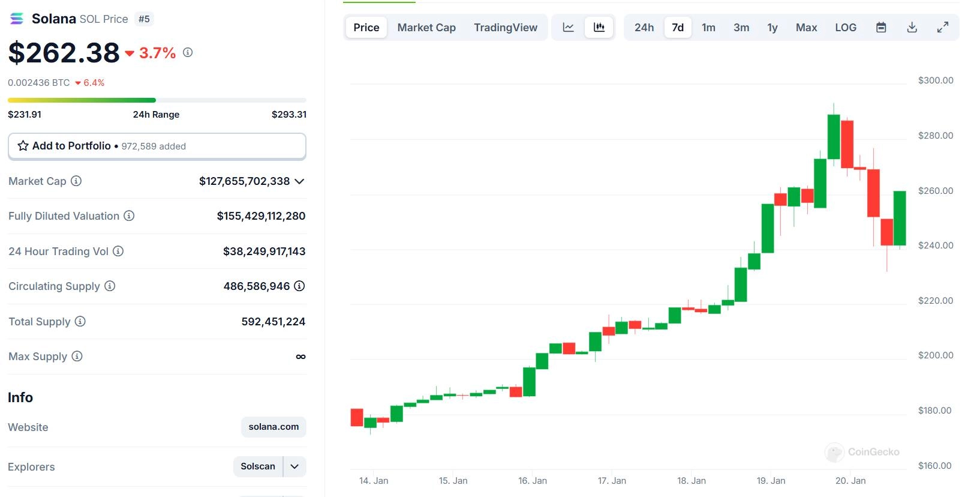
Task: Open the calendar date range picker
Action: (881, 28)
